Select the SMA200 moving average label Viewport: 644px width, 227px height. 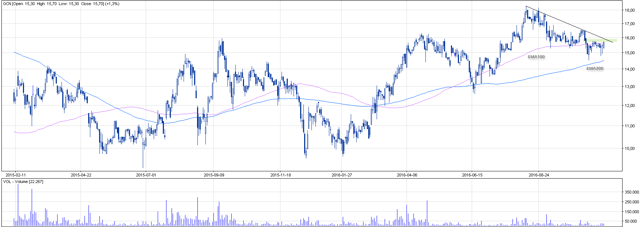pyautogui.click(x=594, y=68)
